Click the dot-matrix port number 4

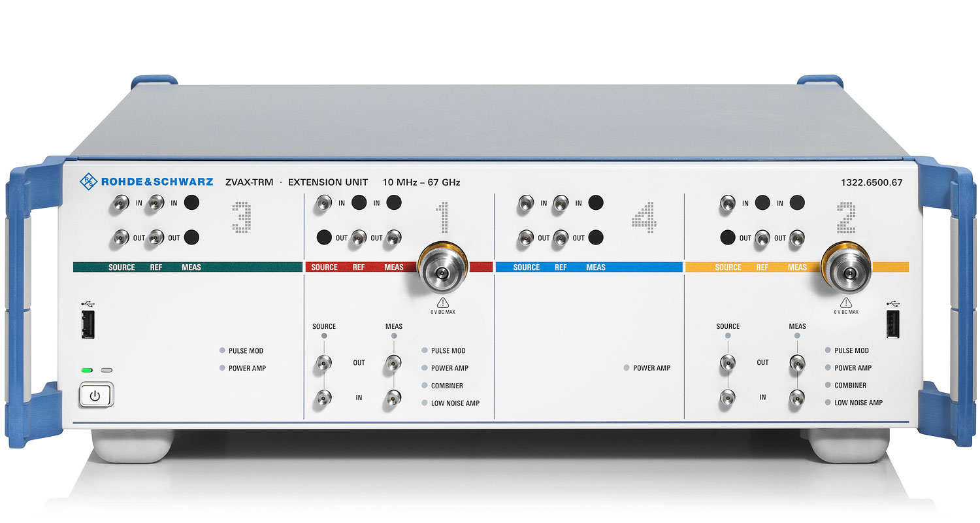[644, 216]
